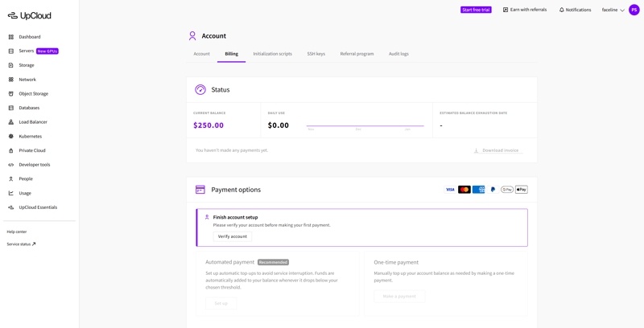Viewport: 644px width, 328px height.
Task: Click the New GPUs badge
Action: click(x=47, y=51)
